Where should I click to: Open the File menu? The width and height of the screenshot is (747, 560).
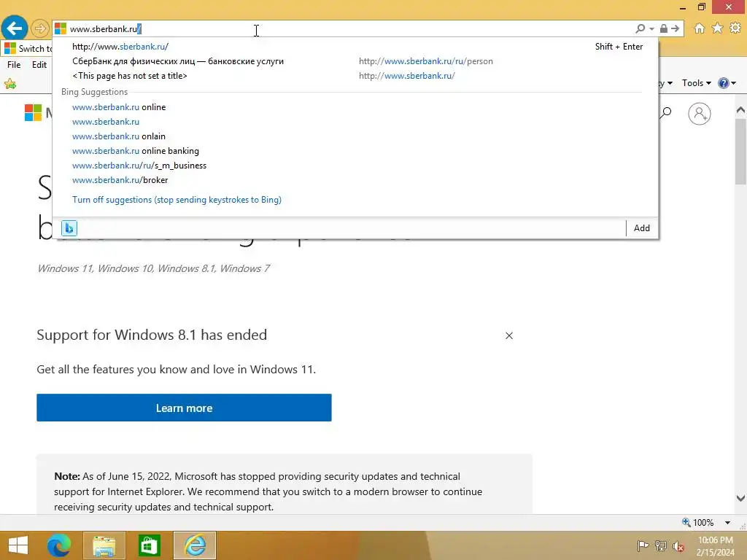[14, 65]
